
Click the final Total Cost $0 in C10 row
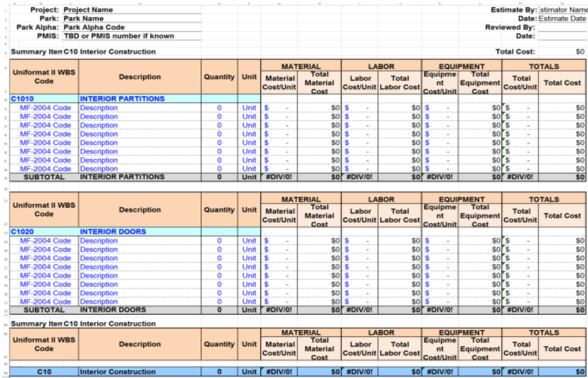[x=562, y=372]
